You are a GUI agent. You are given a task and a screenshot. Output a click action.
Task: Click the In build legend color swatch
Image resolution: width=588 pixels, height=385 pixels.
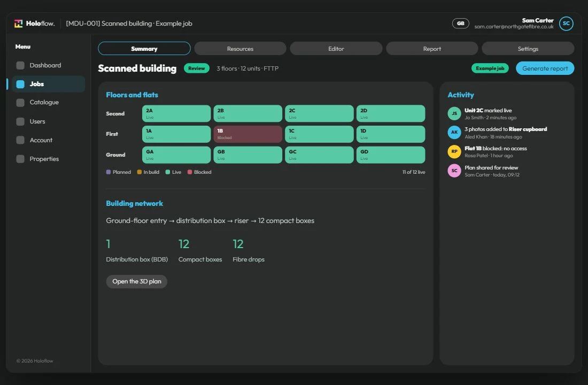[x=139, y=172]
